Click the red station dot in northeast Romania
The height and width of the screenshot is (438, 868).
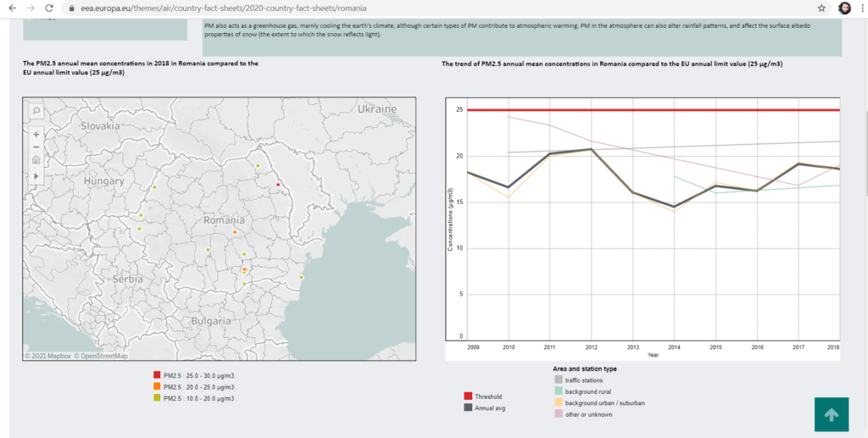click(x=277, y=185)
